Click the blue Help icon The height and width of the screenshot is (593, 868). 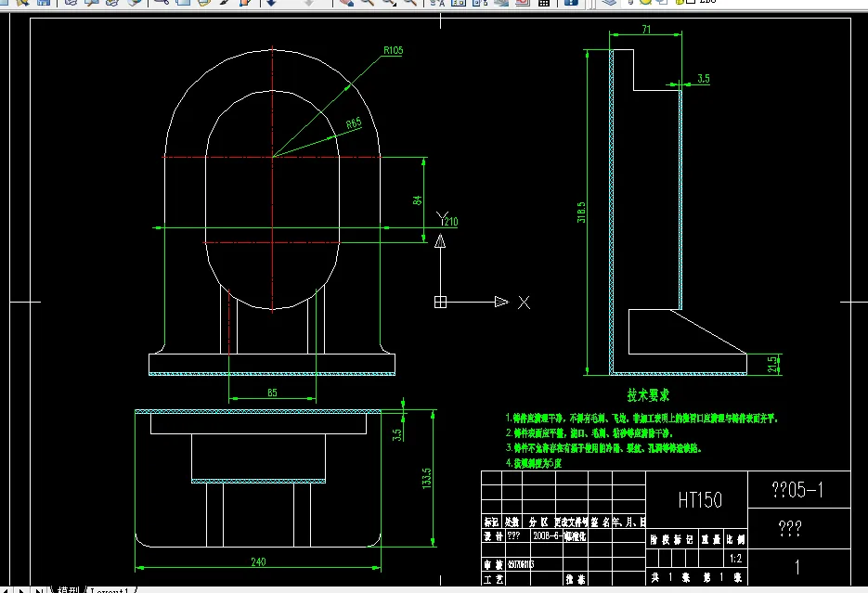tap(571, 3)
